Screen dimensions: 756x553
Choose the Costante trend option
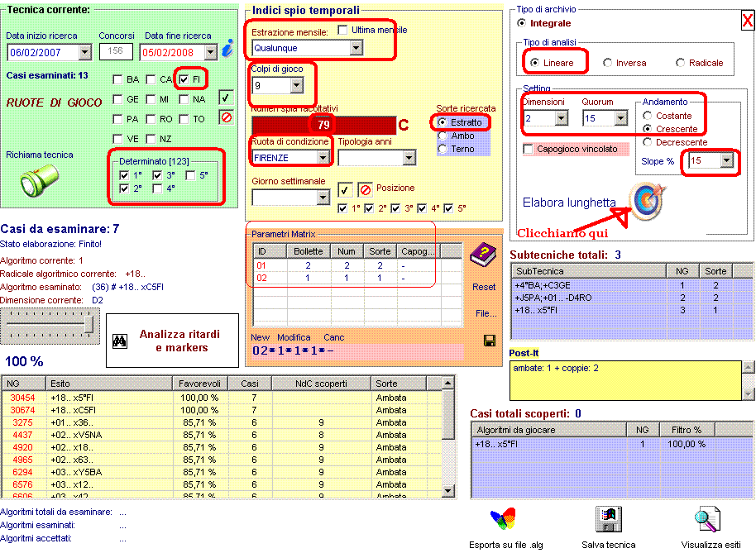[x=647, y=116]
